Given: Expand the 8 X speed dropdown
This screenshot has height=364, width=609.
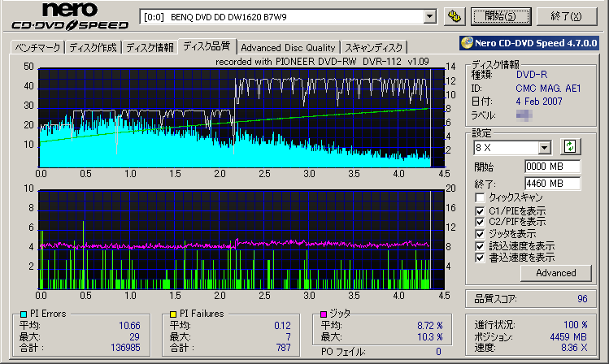Looking at the screenshot, I should [545, 147].
